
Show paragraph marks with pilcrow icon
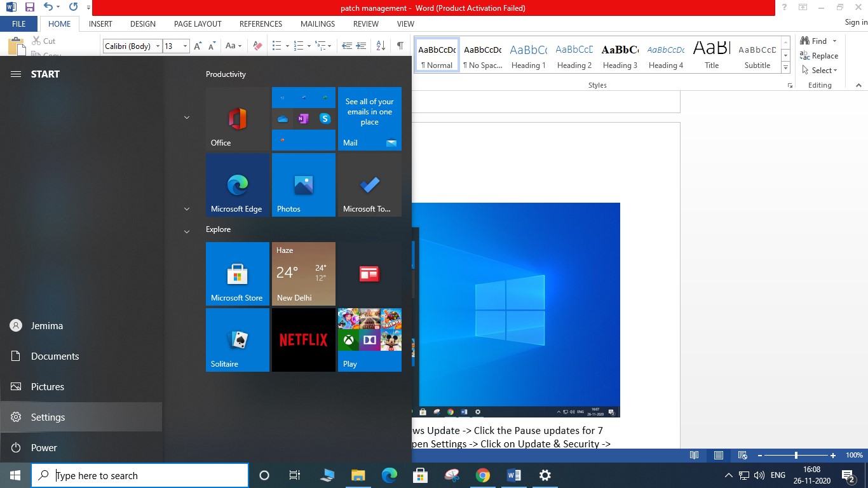pos(400,46)
